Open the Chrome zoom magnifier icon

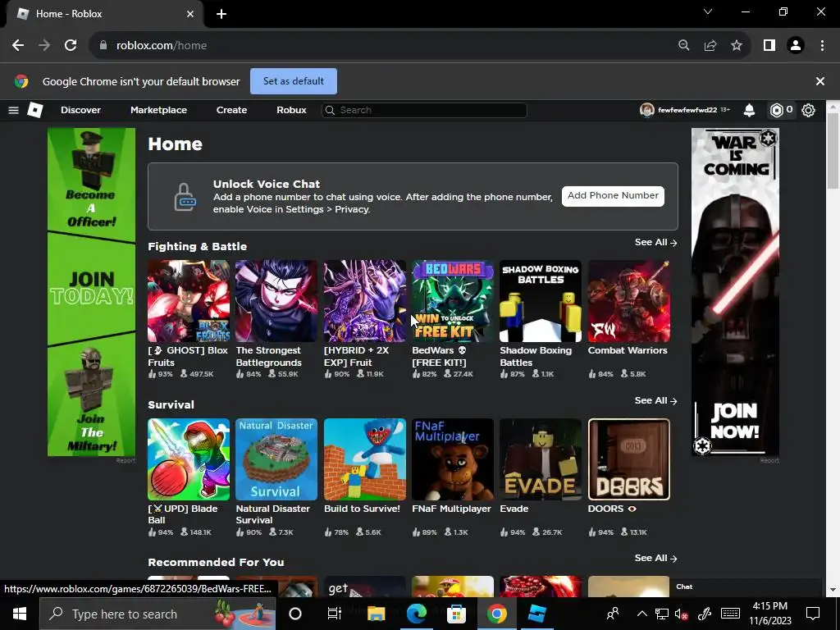click(683, 46)
